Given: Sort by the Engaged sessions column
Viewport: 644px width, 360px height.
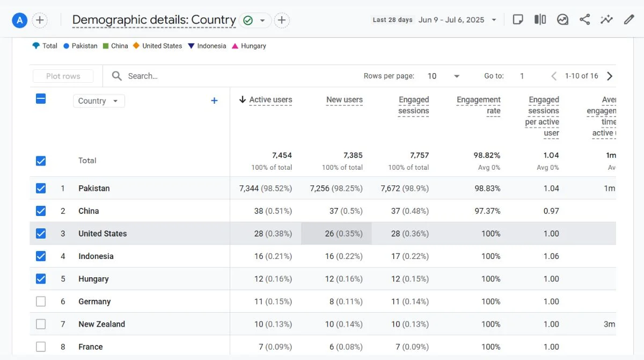Looking at the screenshot, I should [414, 105].
